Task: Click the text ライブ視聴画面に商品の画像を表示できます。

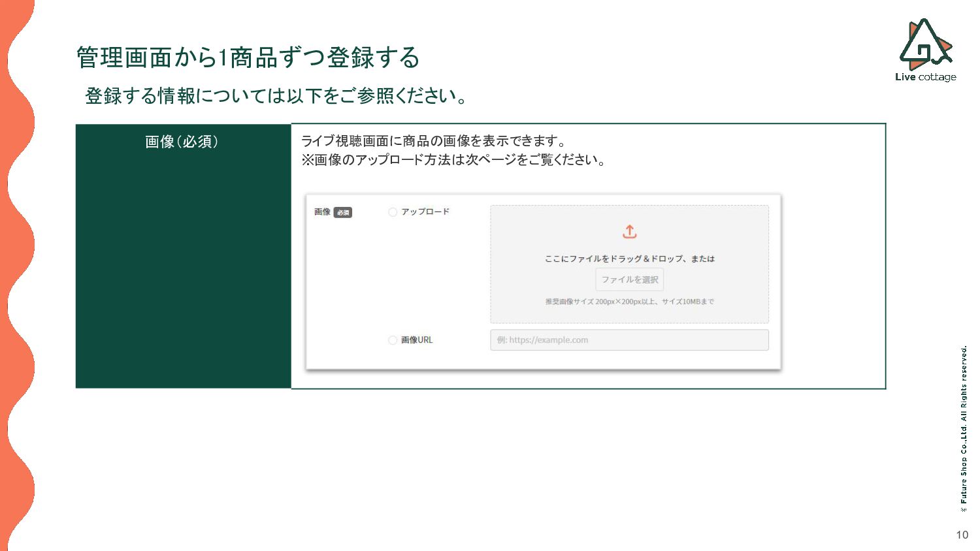Action: (434, 141)
